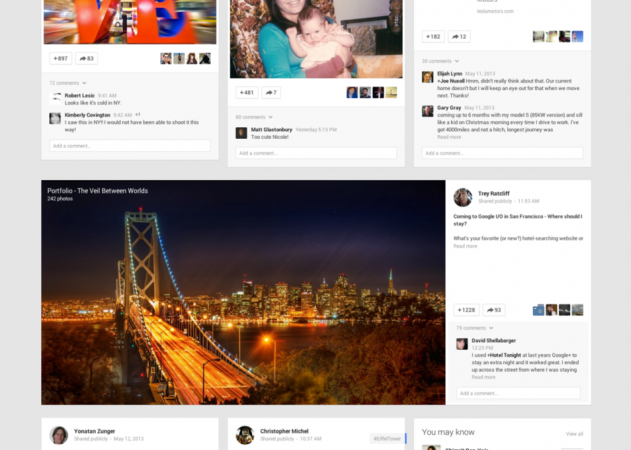Click the share icon showing 7
631x450 pixels.
(270, 92)
